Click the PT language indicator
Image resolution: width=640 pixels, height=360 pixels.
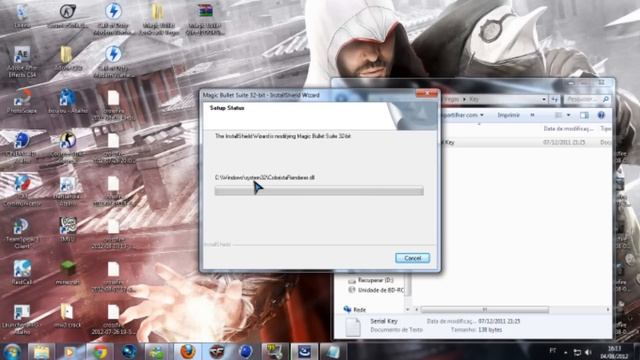pyautogui.click(x=553, y=351)
